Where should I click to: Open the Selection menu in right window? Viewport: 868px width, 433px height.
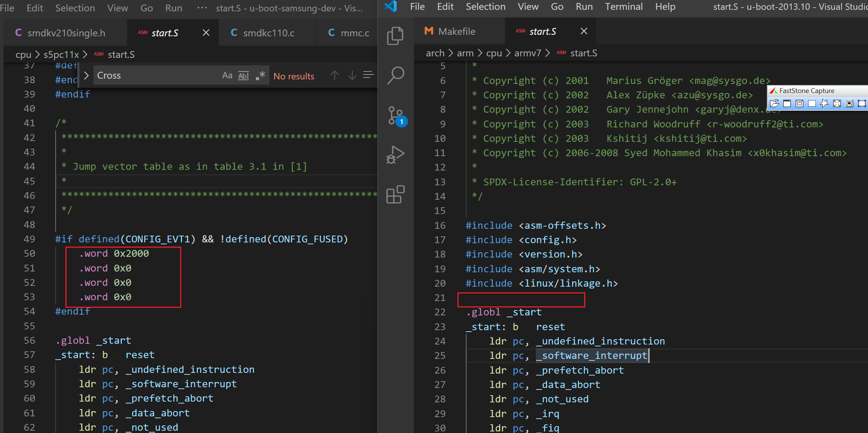point(485,7)
